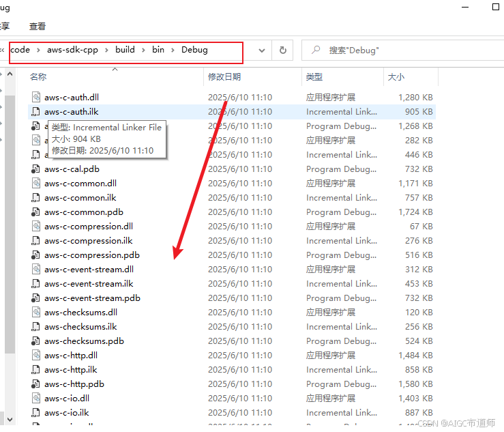Click the aws-c-compression.ilk file icon
The width and height of the screenshot is (504, 432).
pyautogui.click(x=36, y=241)
